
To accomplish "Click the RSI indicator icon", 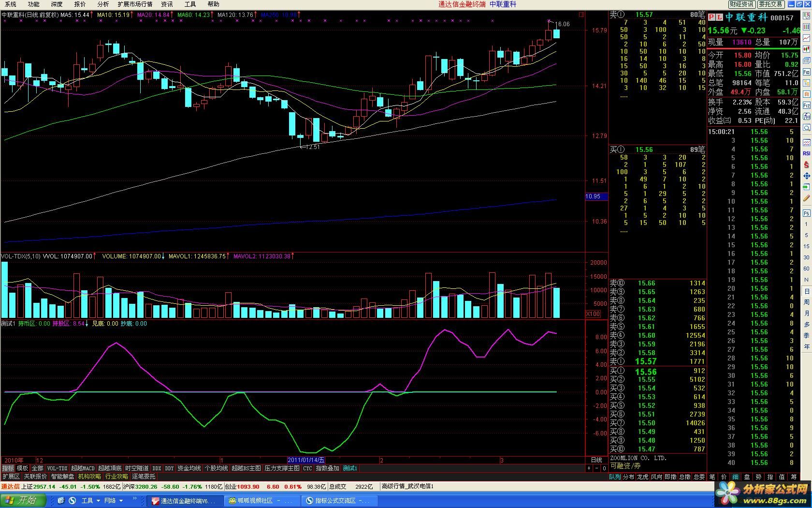I will tap(807, 153).
